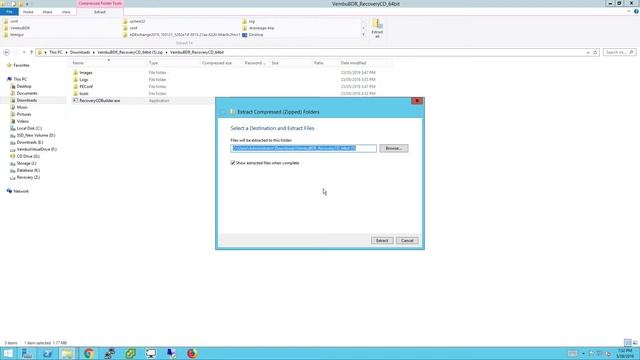The image size is (640, 360).
Task: Select Storage (J:) drive
Action: (26, 163)
